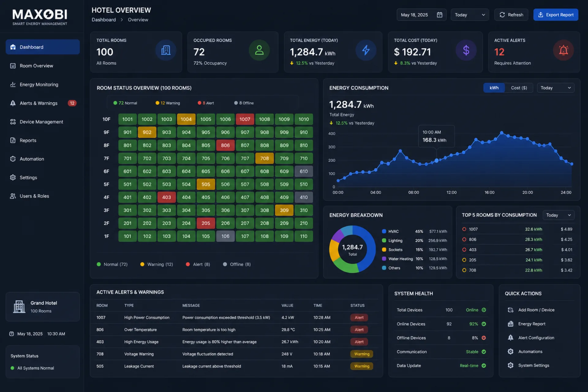The width and height of the screenshot is (588, 392).
Task: Select offline room 610 tile
Action: tap(303, 171)
